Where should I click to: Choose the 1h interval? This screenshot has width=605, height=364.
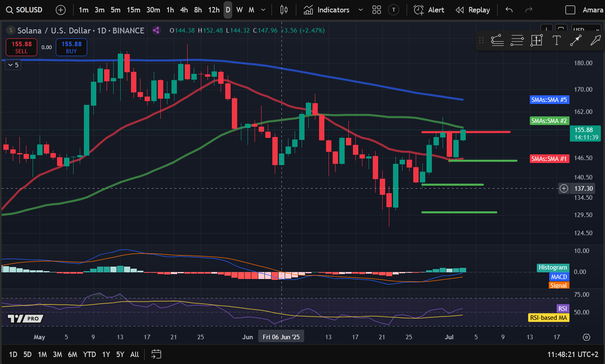170,10
